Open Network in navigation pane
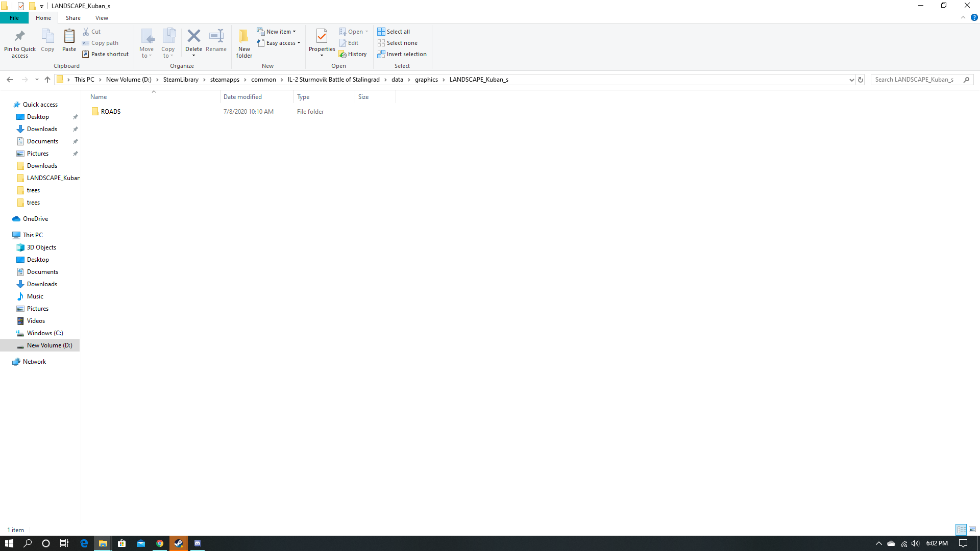980x551 pixels. [x=34, y=362]
